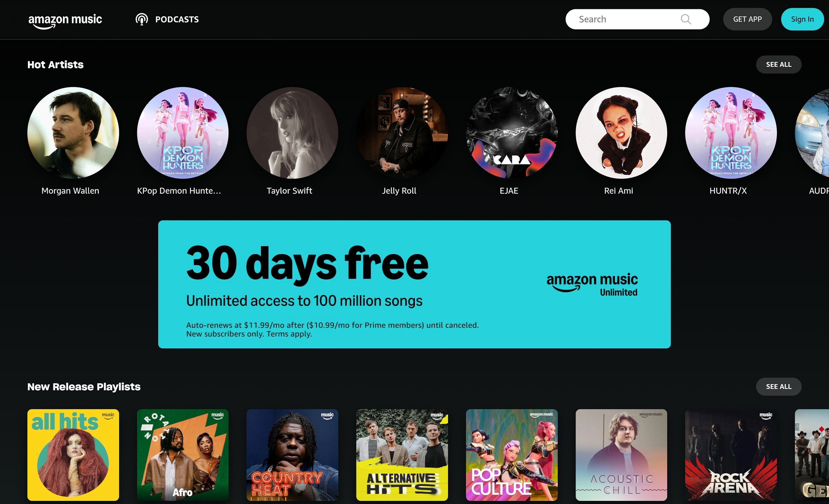This screenshot has height=504, width=829.
Task: Select the Alternative Hits playlist cover
Action: click(402, 455)
